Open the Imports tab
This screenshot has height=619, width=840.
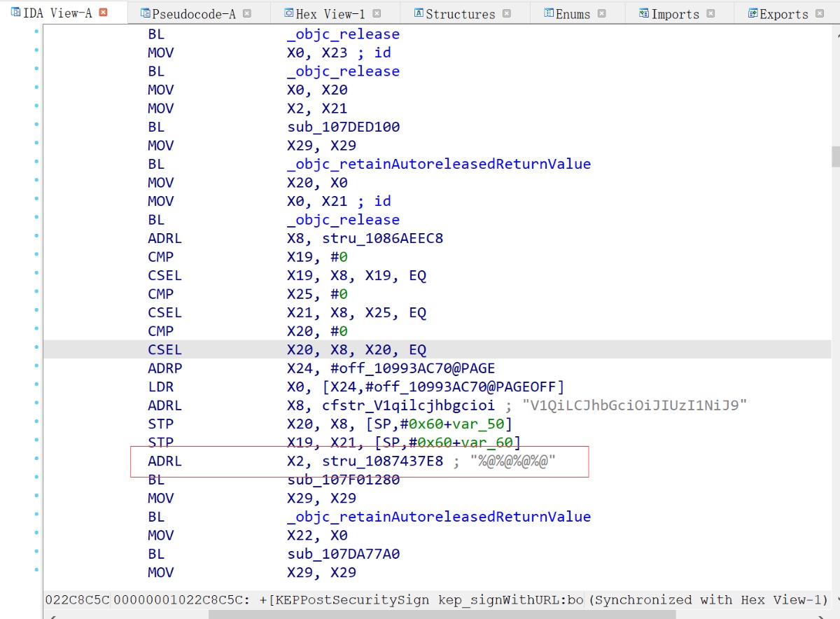tap(677, 13)
